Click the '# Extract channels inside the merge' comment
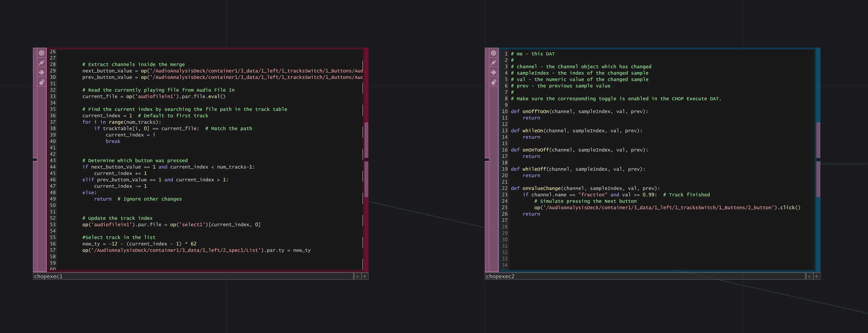868x333 pixels. (x=133, y=65)
